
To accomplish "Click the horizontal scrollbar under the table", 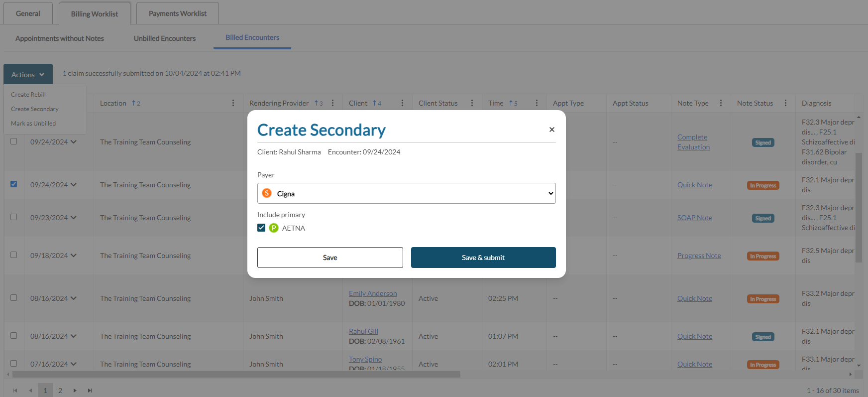I will click(x=236, y=374).
